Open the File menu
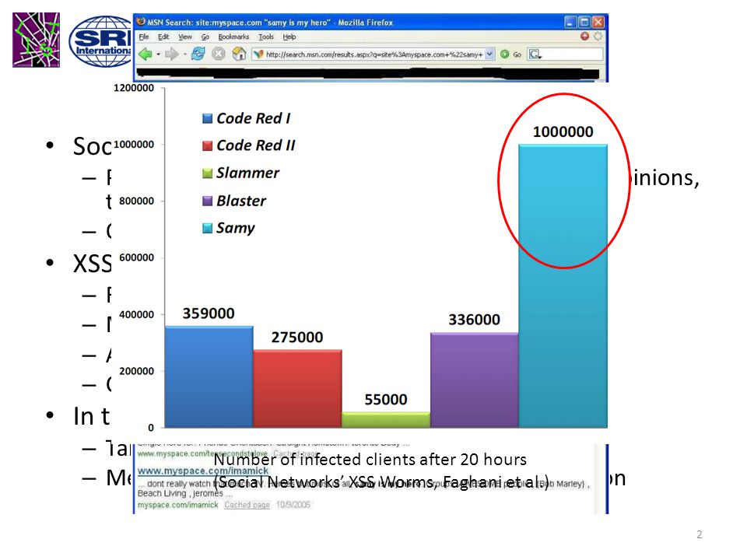Image resolution: width=747 pixels, height=560 pixels. pyautogui.click(x=144, y=37)
